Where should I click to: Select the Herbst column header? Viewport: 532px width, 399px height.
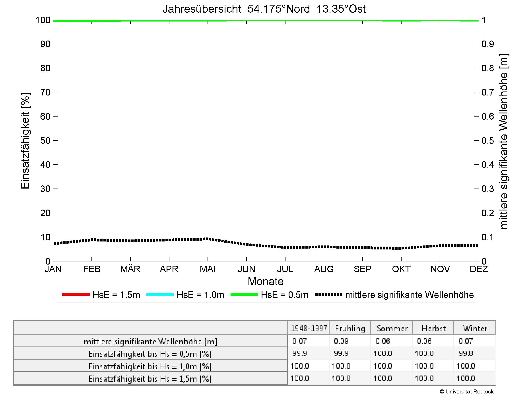[433, 328]
